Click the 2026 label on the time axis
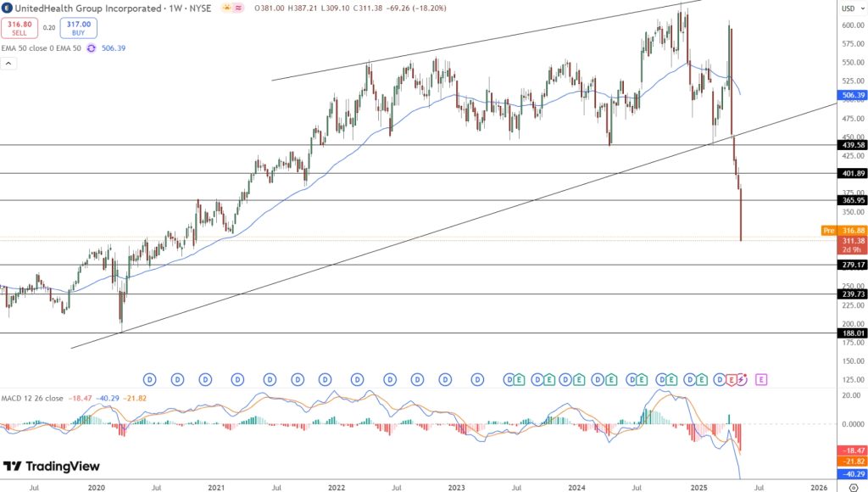The height and width of the screenshot is (492, 868). (819, 488)
